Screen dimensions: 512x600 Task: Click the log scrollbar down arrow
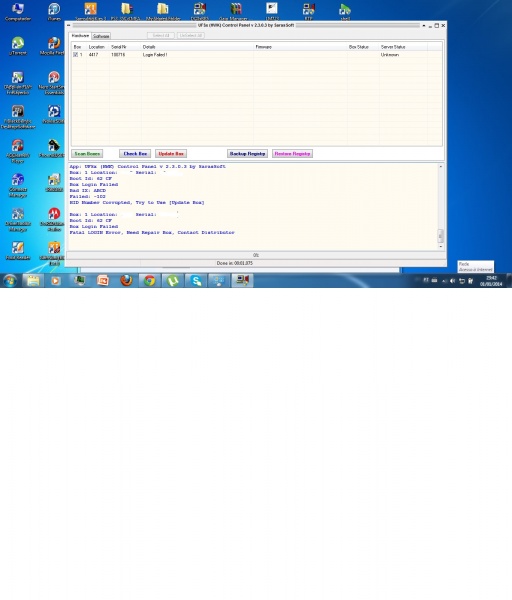tap(440, 246)
